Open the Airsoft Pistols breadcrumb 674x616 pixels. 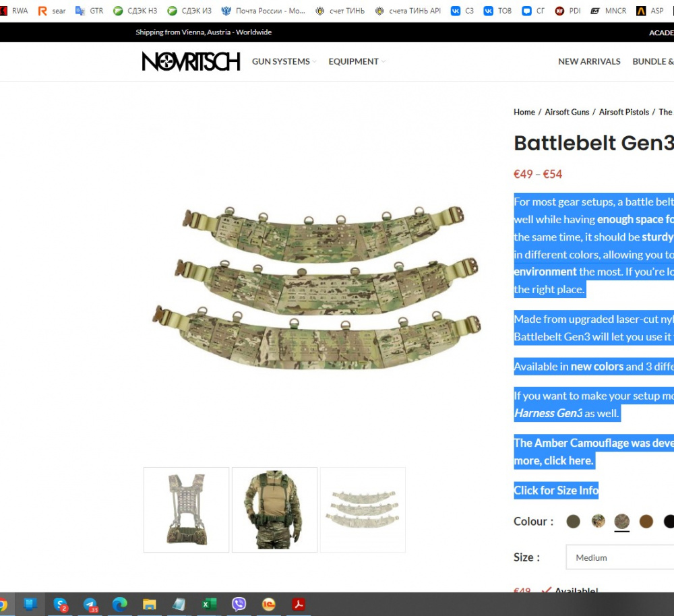coord(623,112)
